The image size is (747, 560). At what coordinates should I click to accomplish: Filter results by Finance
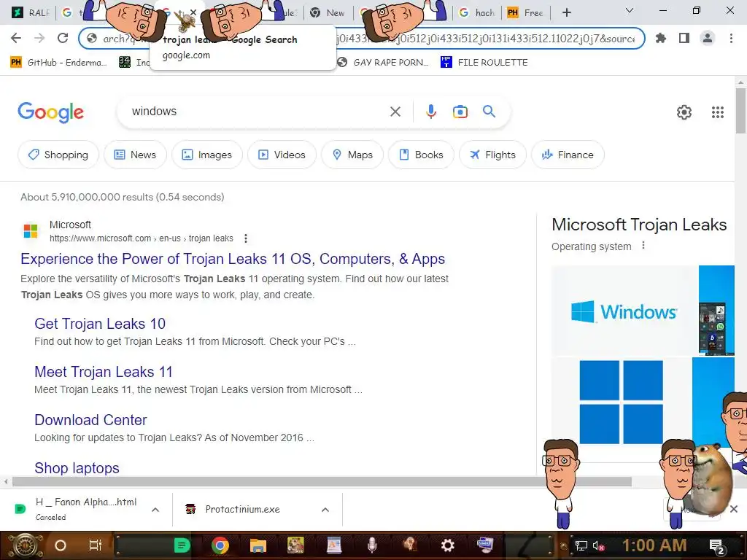[x=568, y=155]
